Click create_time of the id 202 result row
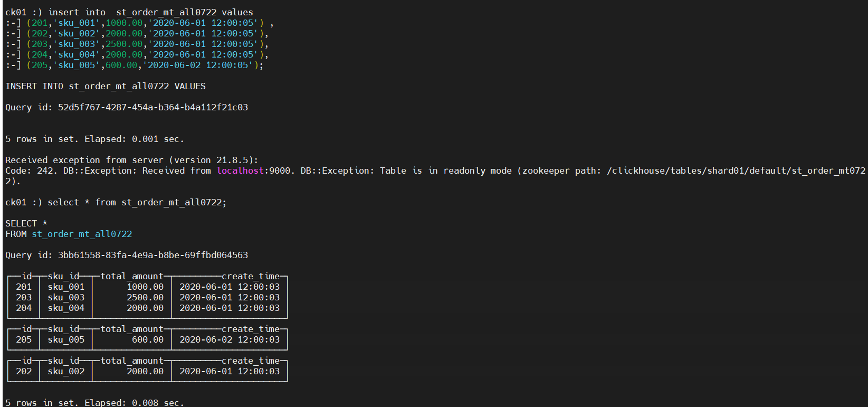The width and height of the screenshot is (868, 407). 230,371
